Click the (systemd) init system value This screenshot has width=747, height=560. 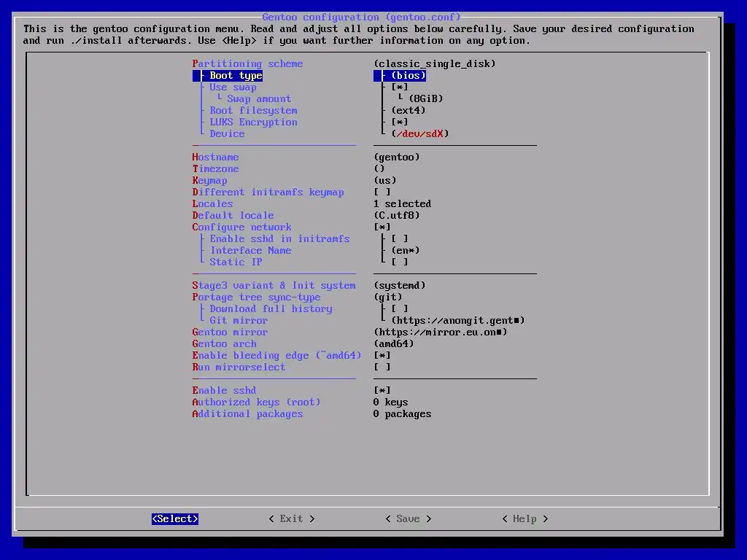(x=400, y=285)
